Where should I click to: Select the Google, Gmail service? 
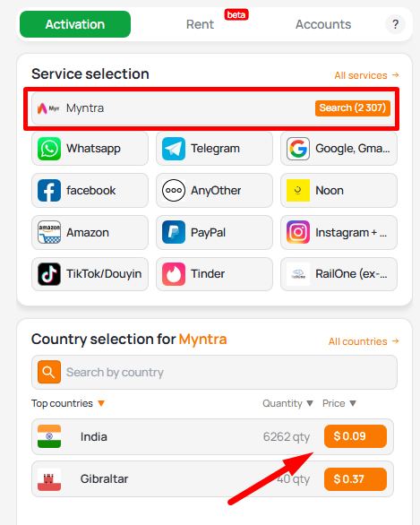click(x=339, y=149)
